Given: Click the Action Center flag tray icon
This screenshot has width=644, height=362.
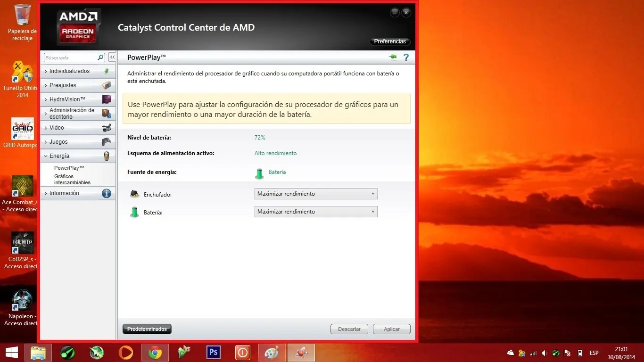Looking at the screenshot, I should point(568,353).
